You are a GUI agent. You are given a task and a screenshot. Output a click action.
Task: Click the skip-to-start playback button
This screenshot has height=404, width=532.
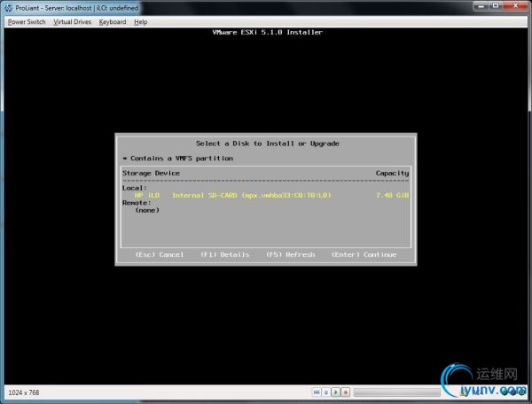(x=317, y=392)
